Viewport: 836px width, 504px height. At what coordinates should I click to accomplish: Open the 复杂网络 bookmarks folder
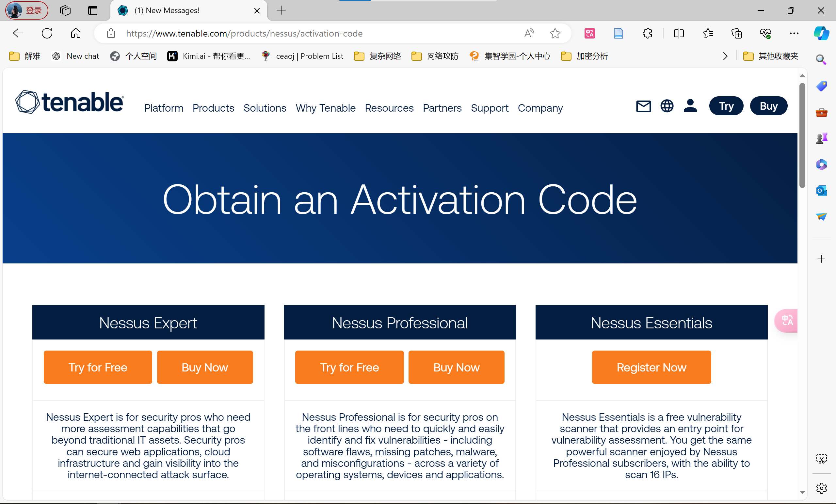(x=377, y=56)
